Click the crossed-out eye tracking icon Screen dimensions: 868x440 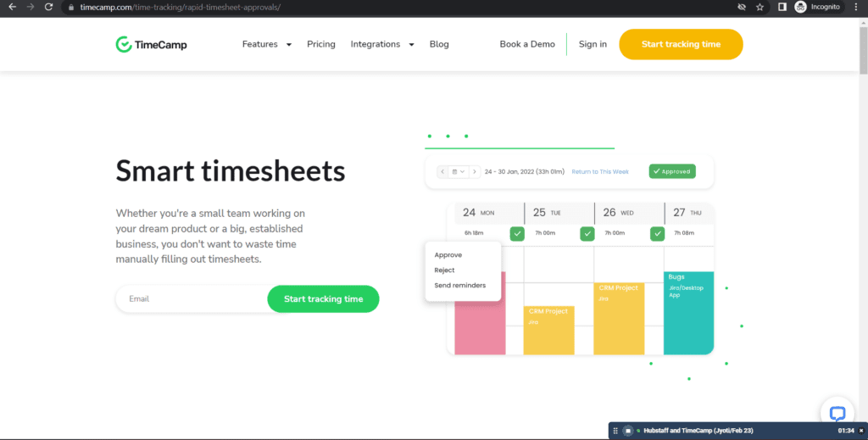click(x=742, y=7)
